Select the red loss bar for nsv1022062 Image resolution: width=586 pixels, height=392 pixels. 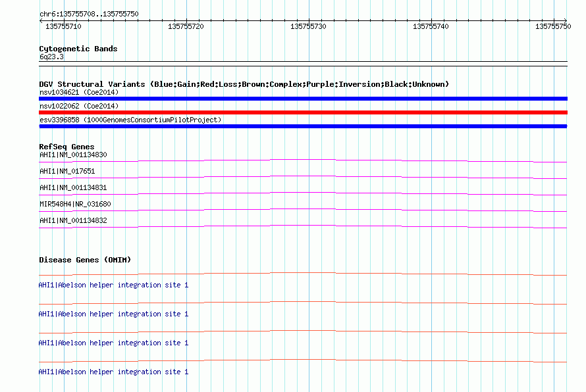[303, 112]
